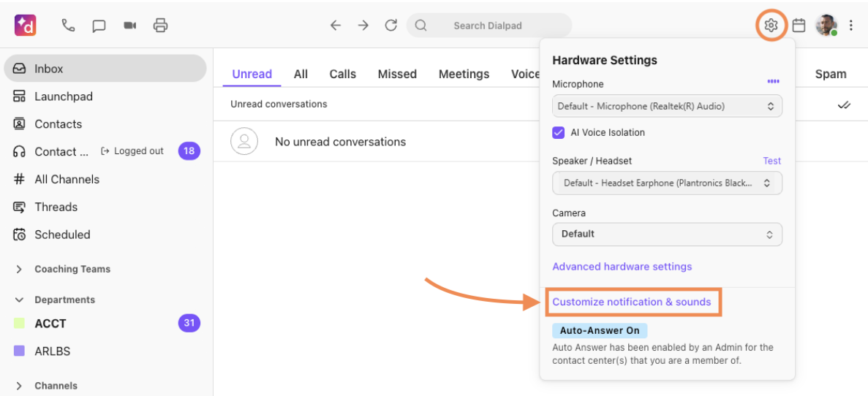Open the phone call dialer icon
Screen dimensions: 868x396
click(x=68, y=26)
